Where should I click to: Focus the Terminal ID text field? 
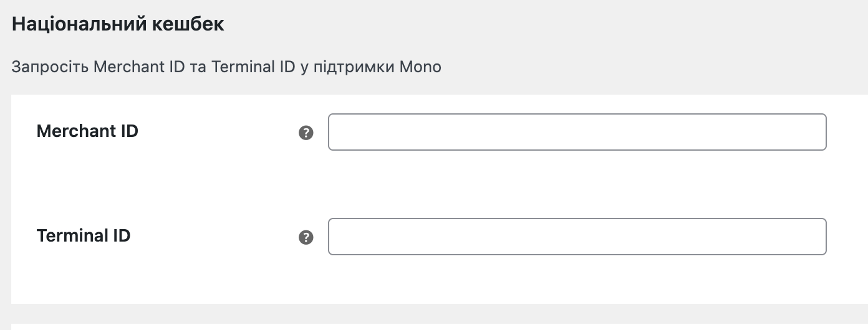(577, 237)
